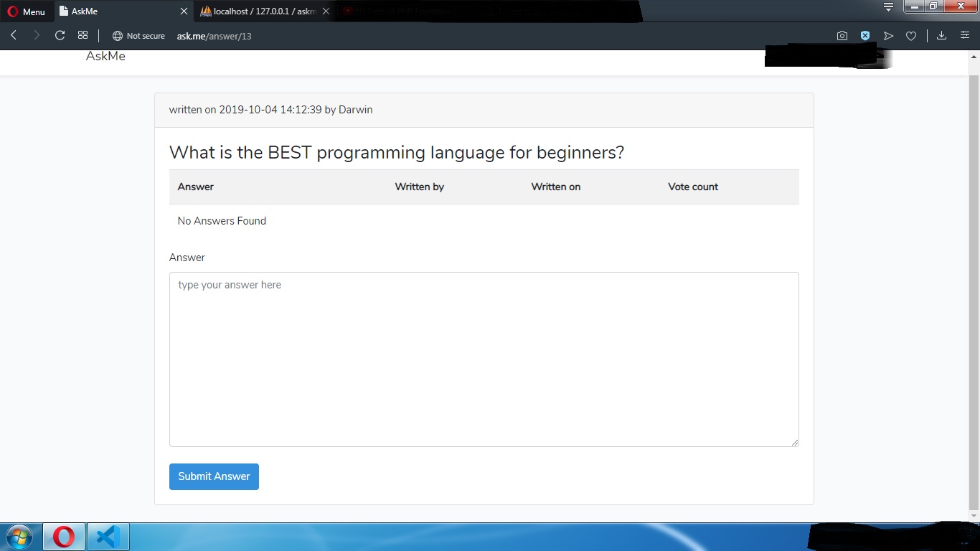This screenshot has width=980, height=551.
Task: Open the tab list menu icon
Action: (888, 7)
